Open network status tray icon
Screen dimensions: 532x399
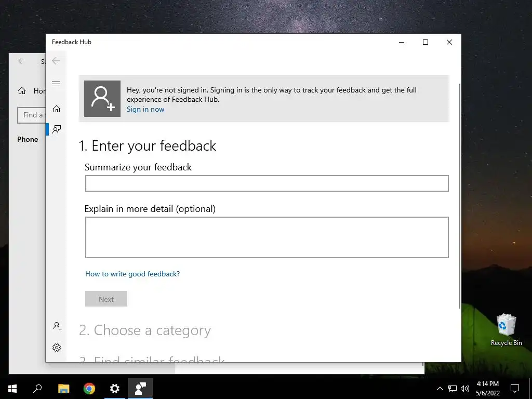[x=453, y=389]
